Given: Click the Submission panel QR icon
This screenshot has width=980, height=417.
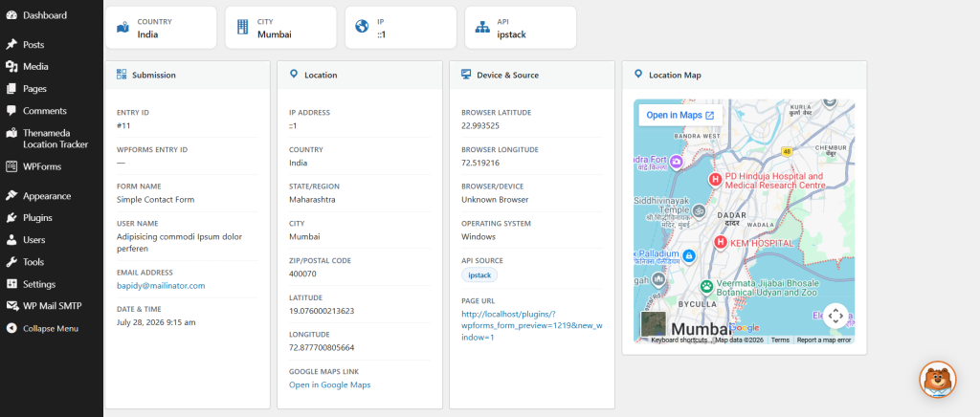Looking at the screenshot, I should [x=122, y=75].
